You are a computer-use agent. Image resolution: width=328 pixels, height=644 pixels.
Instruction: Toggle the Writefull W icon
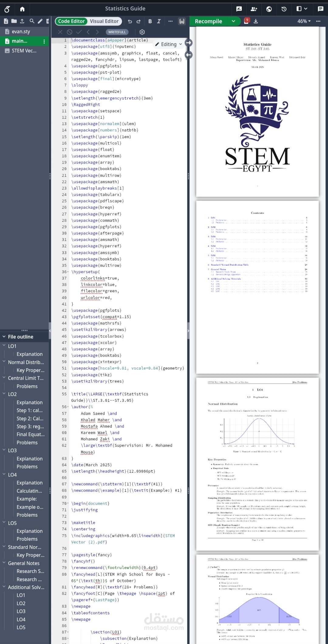(x=182, y=21)
